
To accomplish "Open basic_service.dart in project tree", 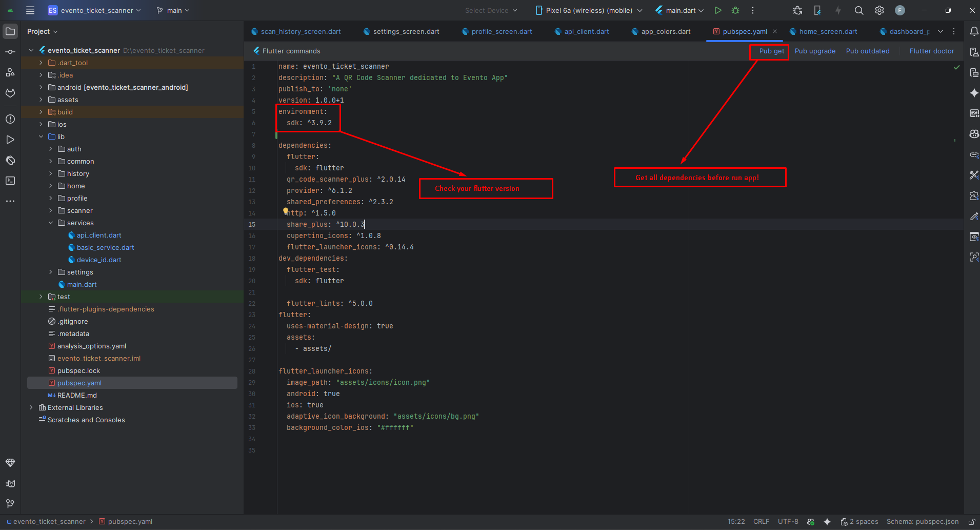I will tap(105, 247).
